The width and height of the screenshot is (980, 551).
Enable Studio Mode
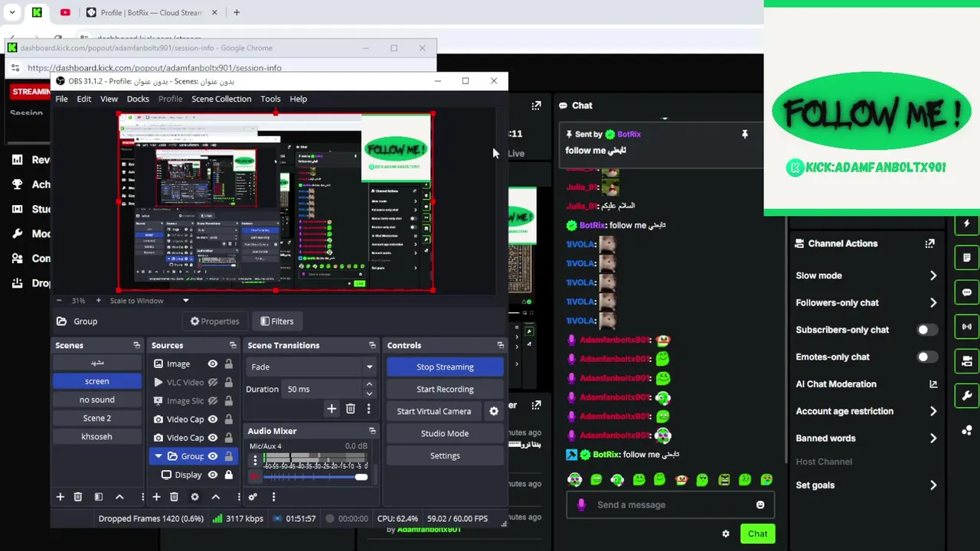[x=445, y=433]
